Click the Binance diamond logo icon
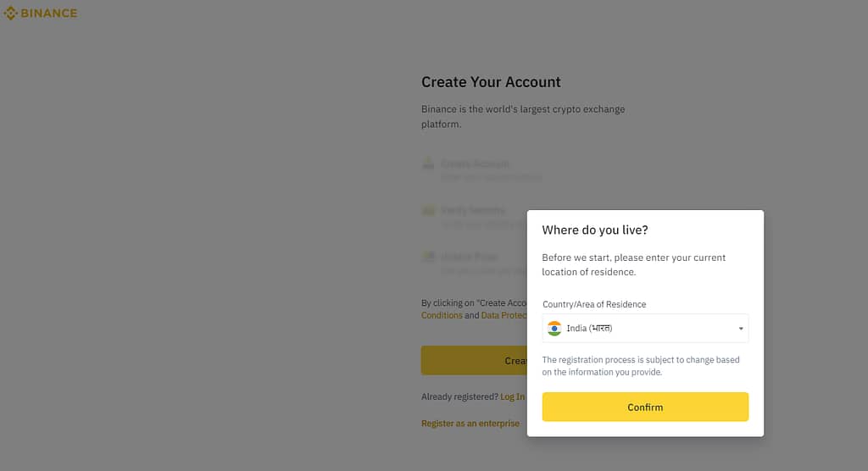The height and width of the screenshot is (471, 868). [x=10, y=14]
